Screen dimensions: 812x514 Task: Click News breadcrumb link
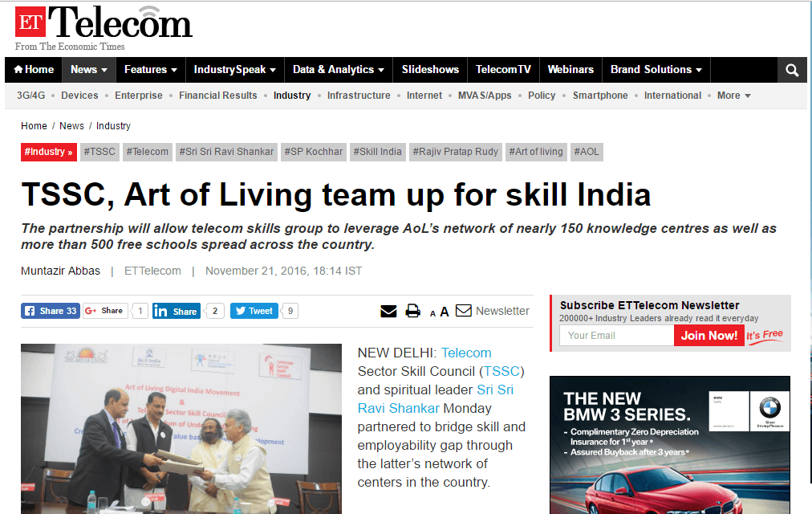(71, 126)
